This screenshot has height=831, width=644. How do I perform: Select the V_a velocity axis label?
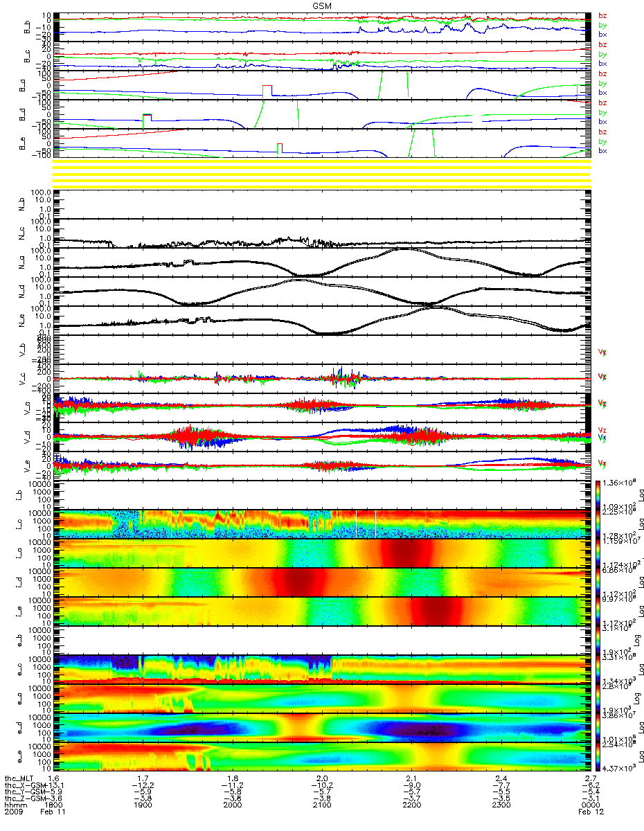[28, 409]
